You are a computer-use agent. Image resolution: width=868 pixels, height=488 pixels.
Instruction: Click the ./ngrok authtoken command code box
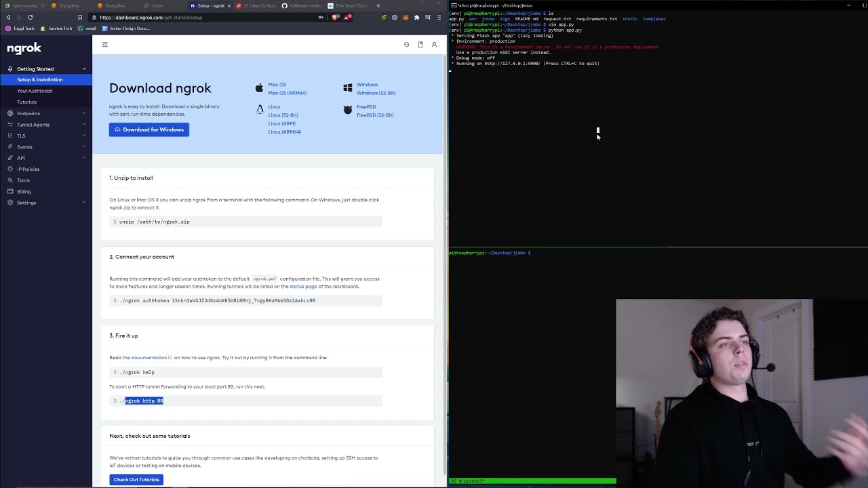coord(245,301)
